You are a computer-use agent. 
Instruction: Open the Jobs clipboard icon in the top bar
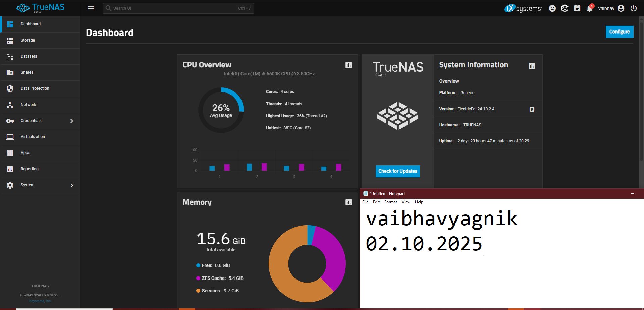(x=577, y=8)
